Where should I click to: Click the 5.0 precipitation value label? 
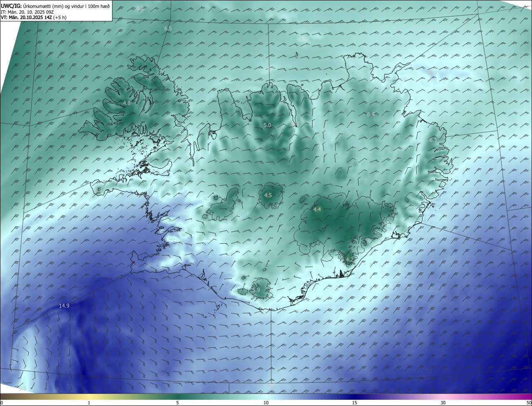pos(267,125)
